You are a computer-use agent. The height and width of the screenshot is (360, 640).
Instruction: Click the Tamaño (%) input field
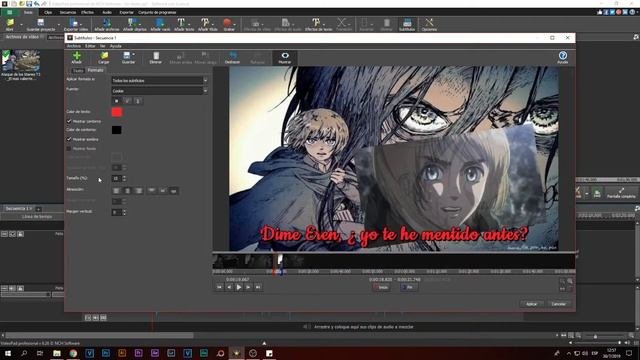coord(116,179)
